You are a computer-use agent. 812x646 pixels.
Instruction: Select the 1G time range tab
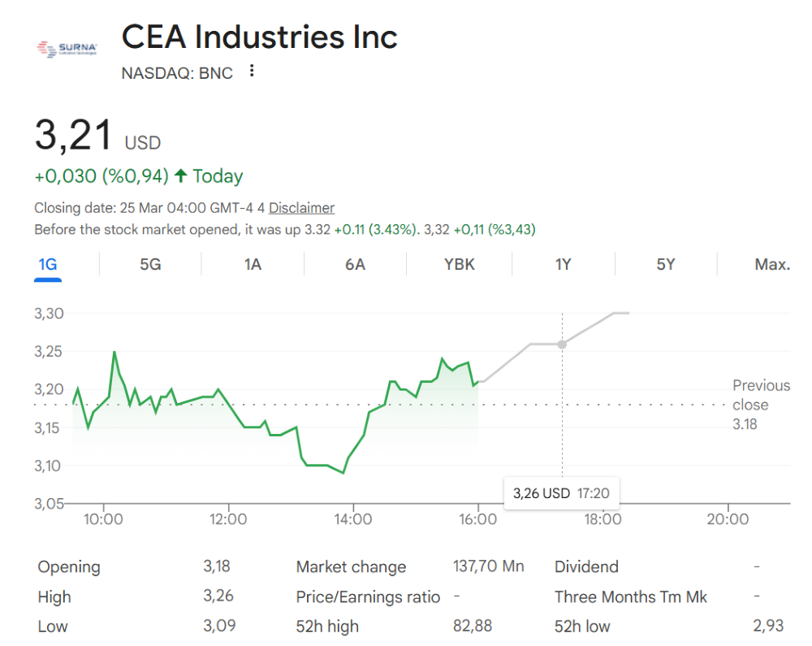pos(48,264)
